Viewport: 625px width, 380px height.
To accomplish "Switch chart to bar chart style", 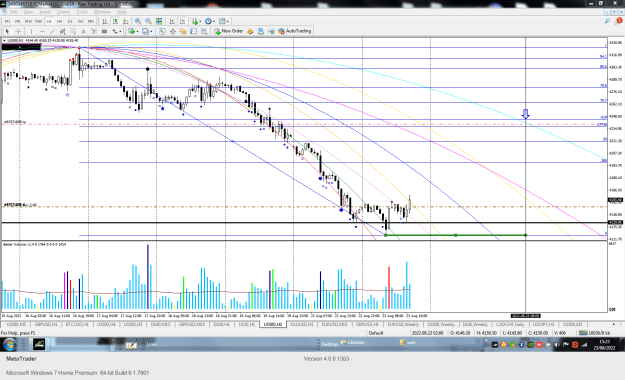I will [x=105, y=21].
